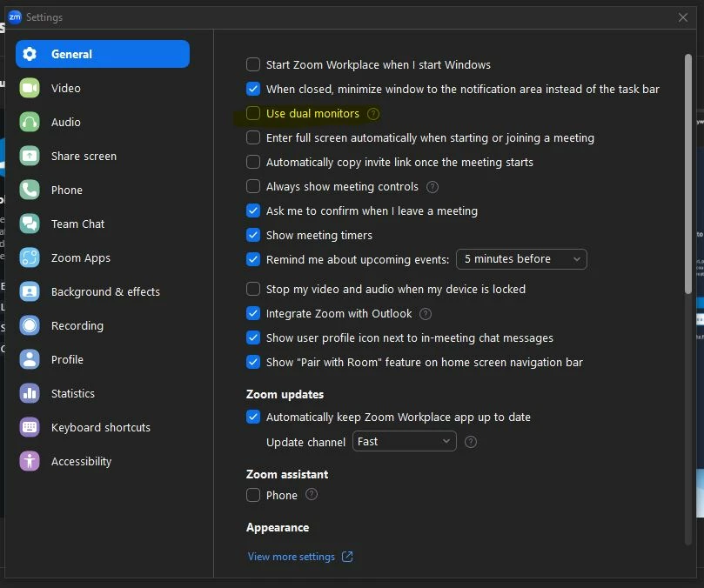The width and height of the screenshot is (704, 588).
Task: Click the Share screen icon
Action: pyautogui.click(x=30, y=156)
